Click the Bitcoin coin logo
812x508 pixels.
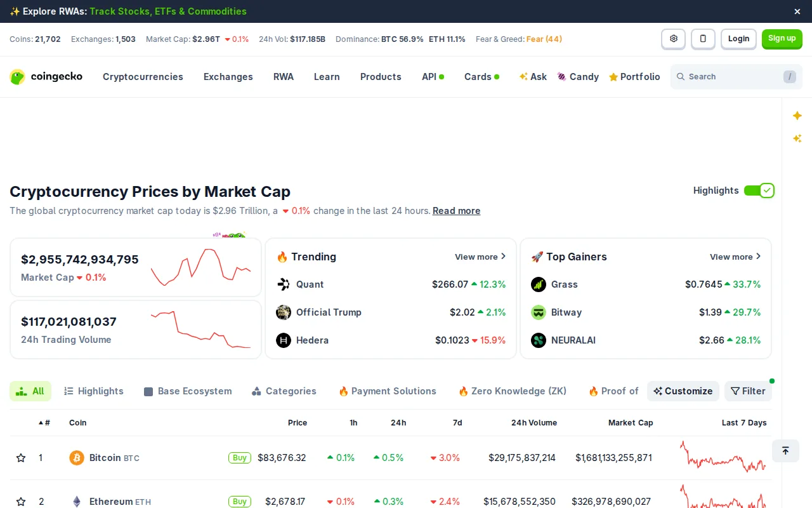(77, 458)
